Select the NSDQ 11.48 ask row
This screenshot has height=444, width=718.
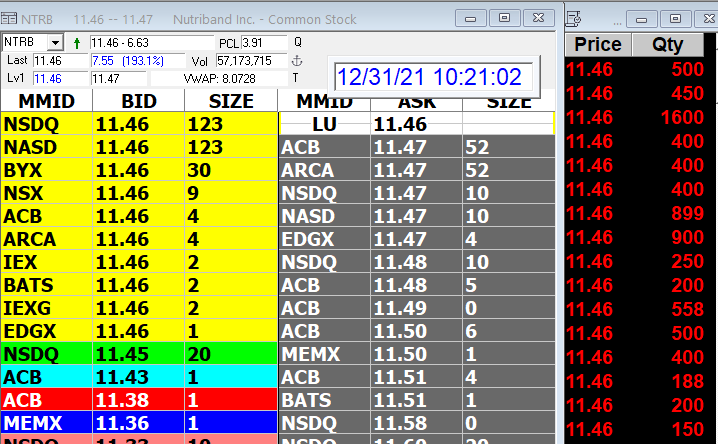(x=417, y=262)
